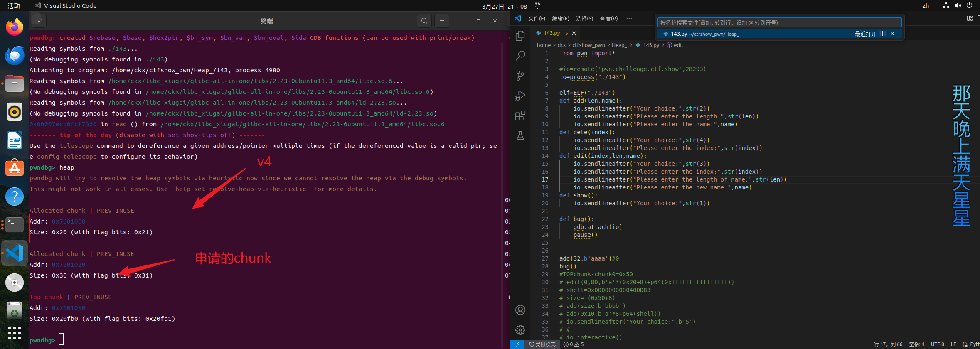
Task: Switch to Visual Studio Code from dock
Action: pos(15,253)
